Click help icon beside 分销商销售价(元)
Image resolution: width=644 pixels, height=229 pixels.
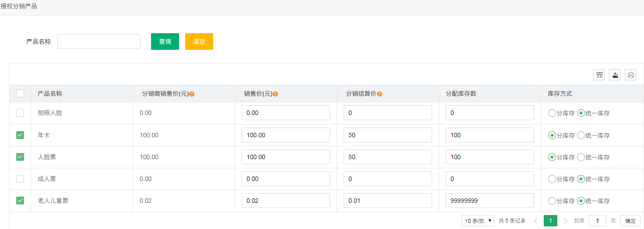point(192,94)
